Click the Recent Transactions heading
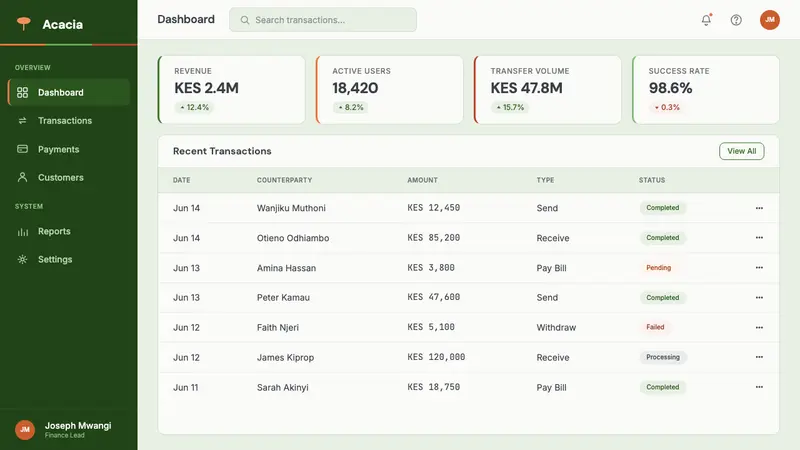800x450 pixels. [x=222, y=151]
